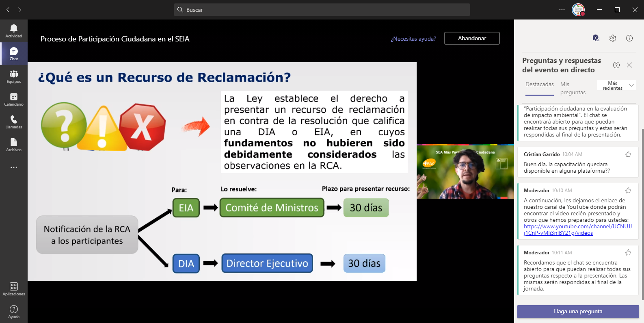
Task: Expand the Más recientes sort dropdown
Action: click(x=617, y=85)
